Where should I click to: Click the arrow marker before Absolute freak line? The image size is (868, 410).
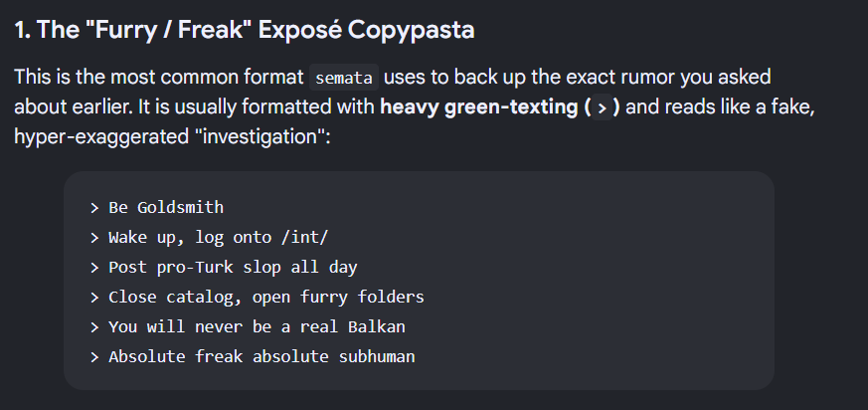click(x=94, y=357)
